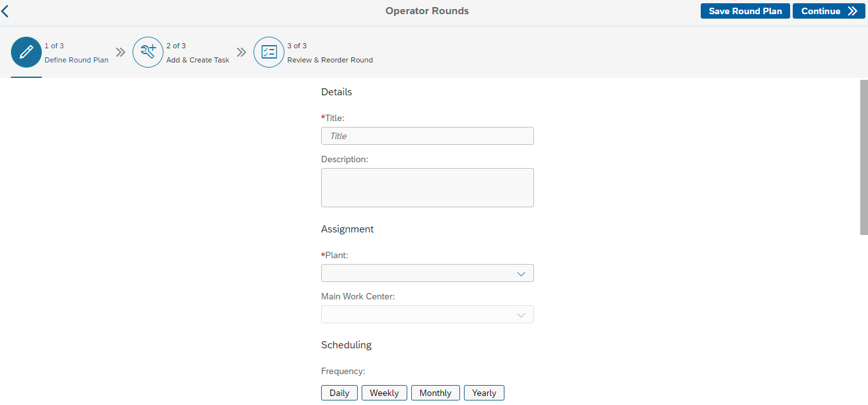Go to the Define Round Plan step label
868x405 pixels.
click(76, 60)
